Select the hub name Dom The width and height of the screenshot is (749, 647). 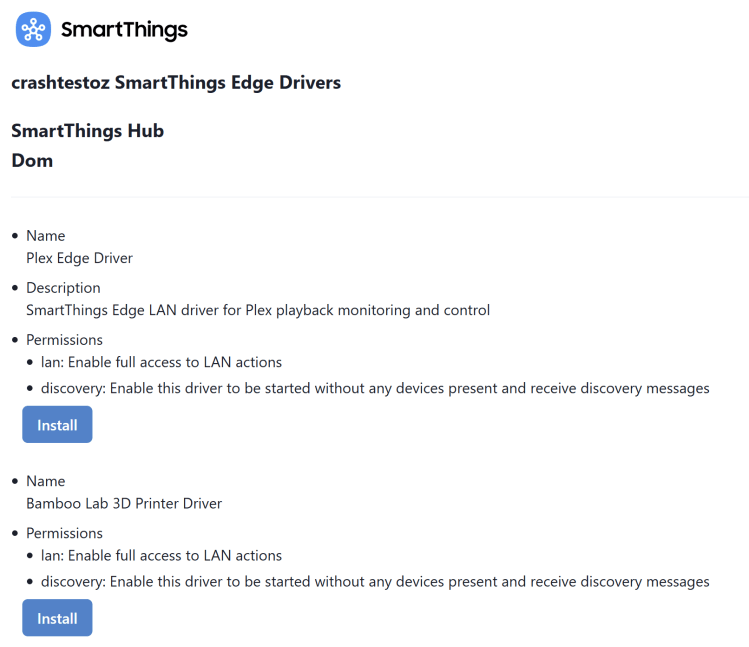pos(32,160)
